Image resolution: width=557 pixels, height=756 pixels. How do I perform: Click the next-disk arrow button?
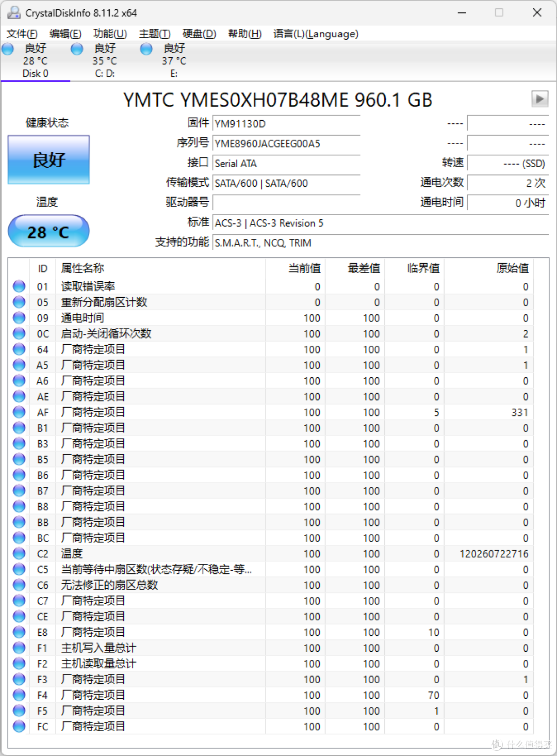539,98
